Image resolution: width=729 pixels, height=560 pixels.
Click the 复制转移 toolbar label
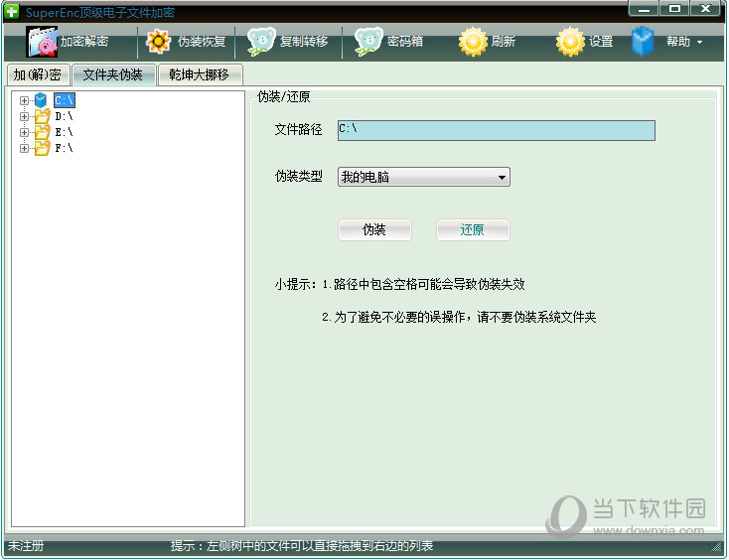coord(304,42)
